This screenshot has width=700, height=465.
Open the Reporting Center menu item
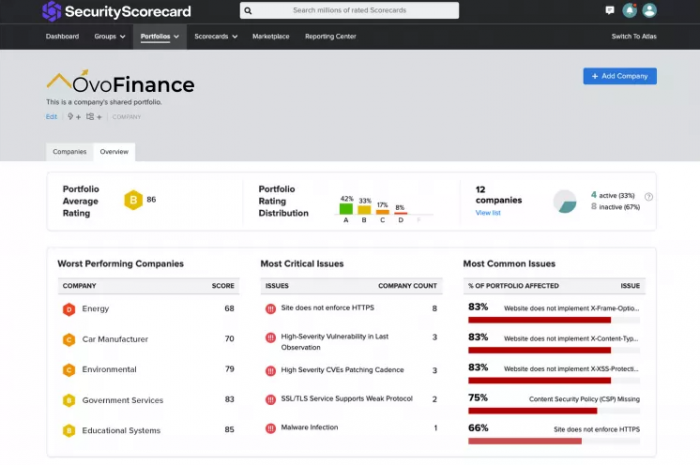click(x=330, y=37)
